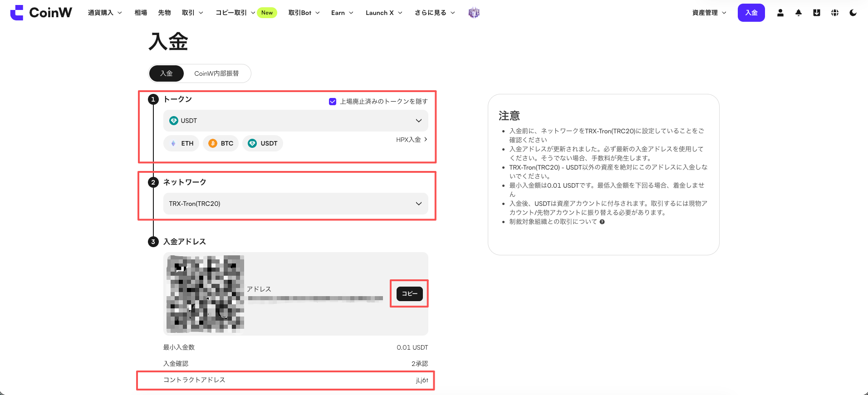
Task: Open the language globe icon
Action: point(835,13)
